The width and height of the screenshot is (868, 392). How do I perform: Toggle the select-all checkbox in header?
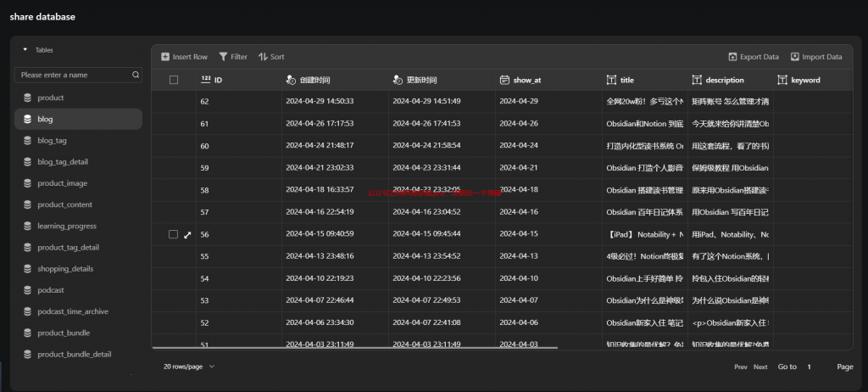pos(174,80)
